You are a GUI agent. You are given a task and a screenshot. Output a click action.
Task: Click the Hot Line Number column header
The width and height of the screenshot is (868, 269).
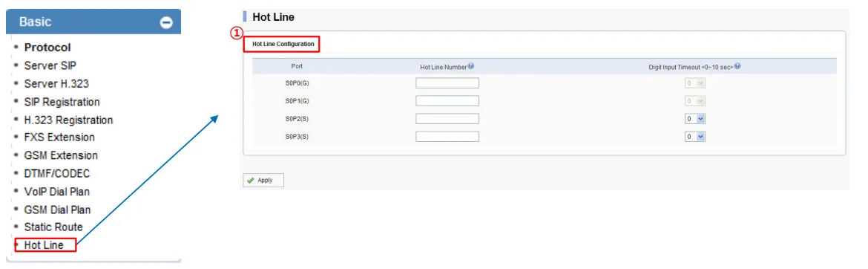(444, 67)
